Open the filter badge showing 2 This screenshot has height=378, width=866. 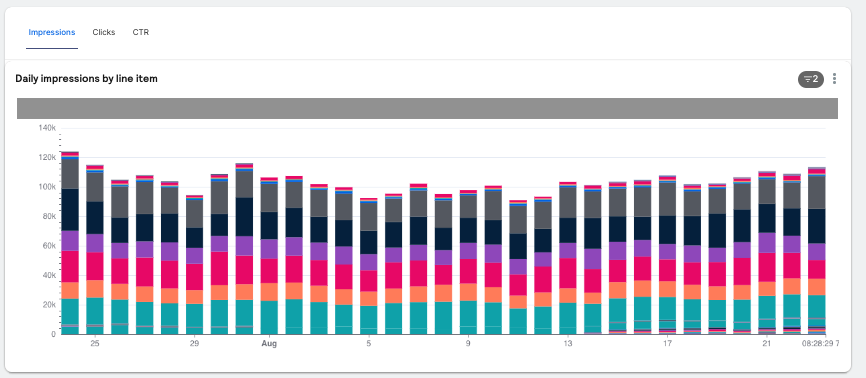[x=811, y=79]
